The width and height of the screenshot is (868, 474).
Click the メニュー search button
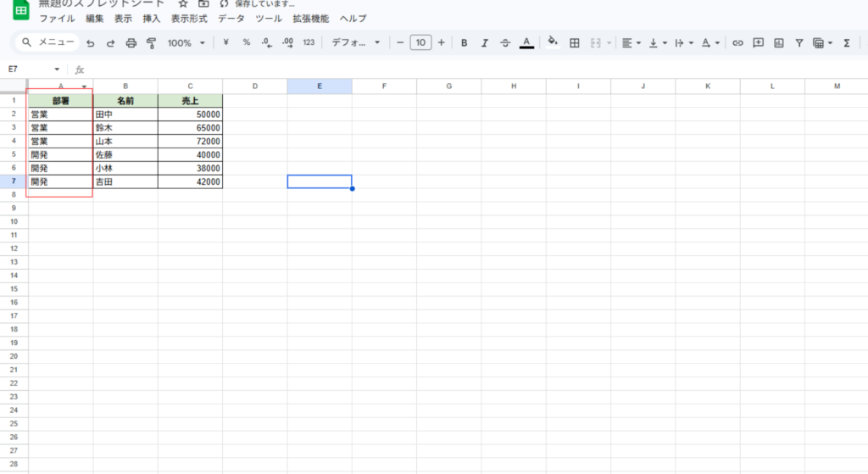click(48, 42)
